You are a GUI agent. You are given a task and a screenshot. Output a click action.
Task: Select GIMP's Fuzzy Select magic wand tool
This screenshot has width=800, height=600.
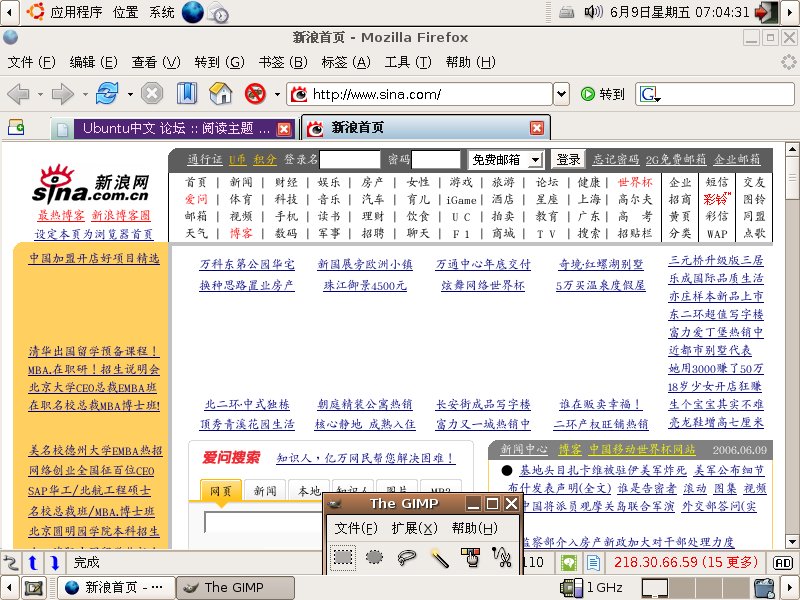coord(439,557)
